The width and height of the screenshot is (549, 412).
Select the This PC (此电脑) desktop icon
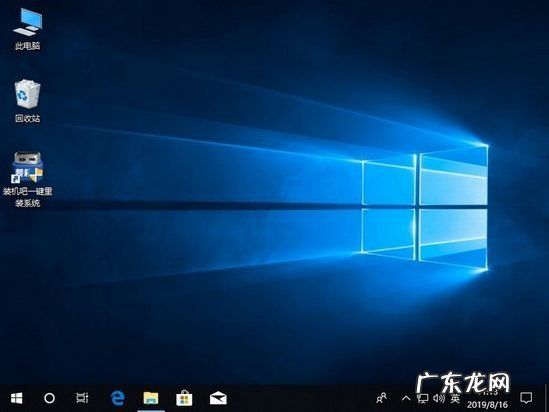click(x=28, y=30)
